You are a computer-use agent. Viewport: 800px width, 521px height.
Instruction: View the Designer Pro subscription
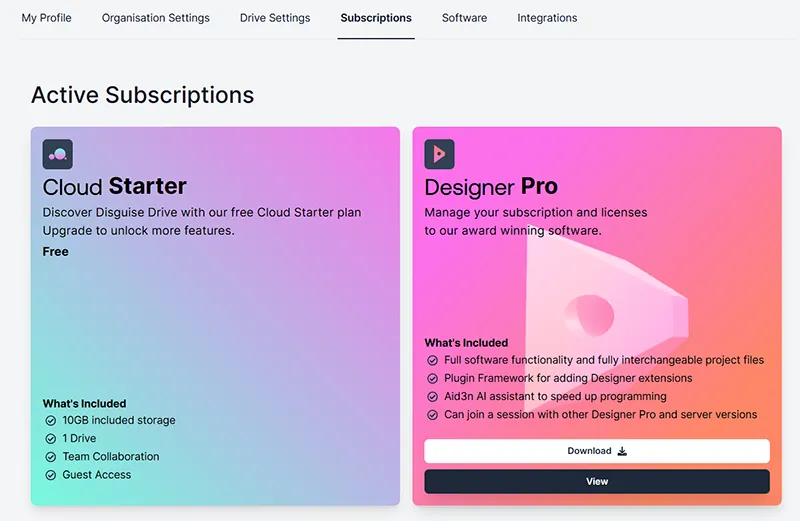coord(597,481)
